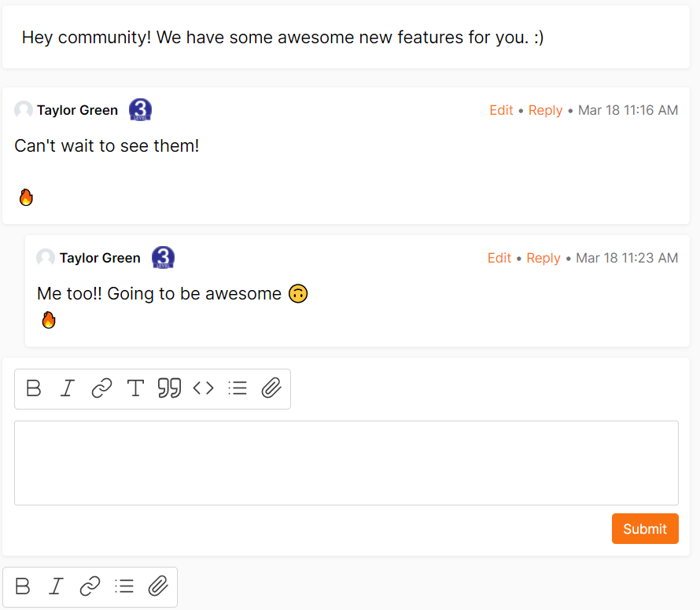The width and height of the screenshot is (700, 610).
Task: Reply to the "Can't wait to see them!" comment
Action: click(545, 110)
